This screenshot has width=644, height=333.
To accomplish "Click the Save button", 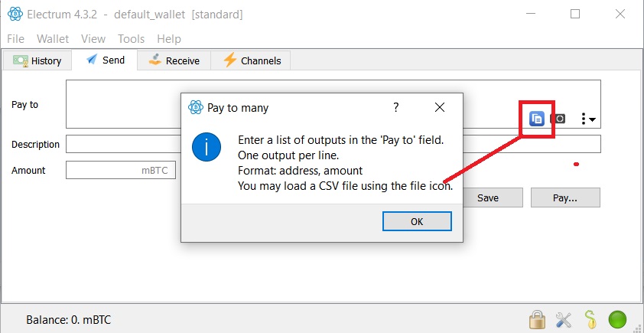I will (488, 198).
